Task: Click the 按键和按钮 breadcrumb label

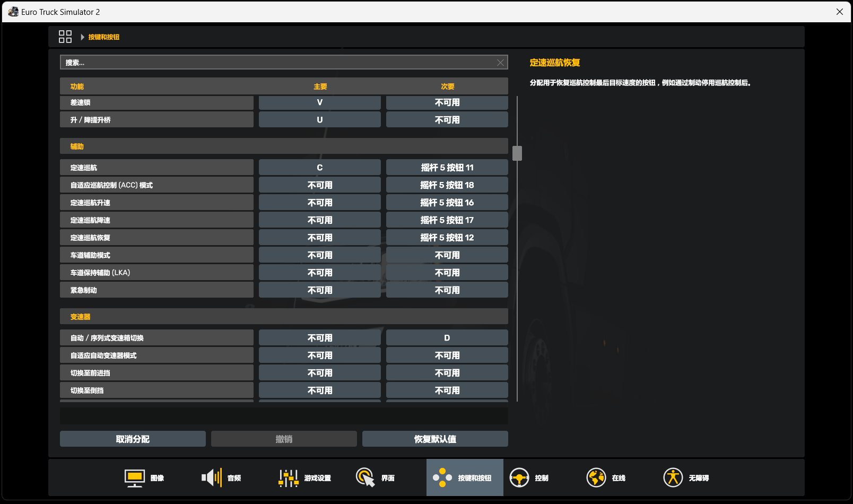Action: [104, 37]
